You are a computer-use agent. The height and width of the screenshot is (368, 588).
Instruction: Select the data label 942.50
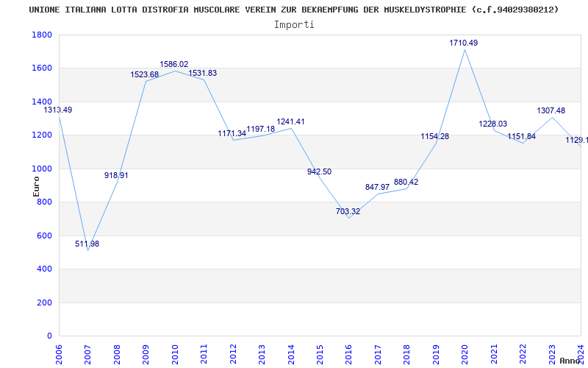pos(320,171)
